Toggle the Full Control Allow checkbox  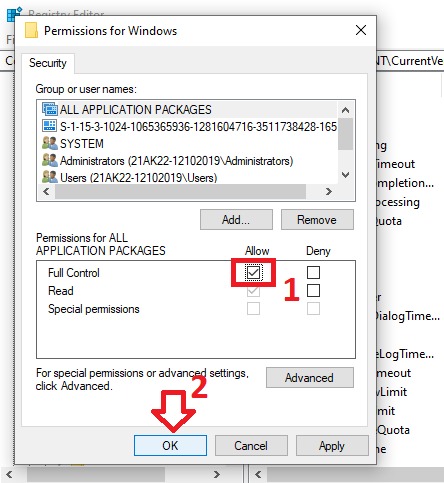[253, 273]
